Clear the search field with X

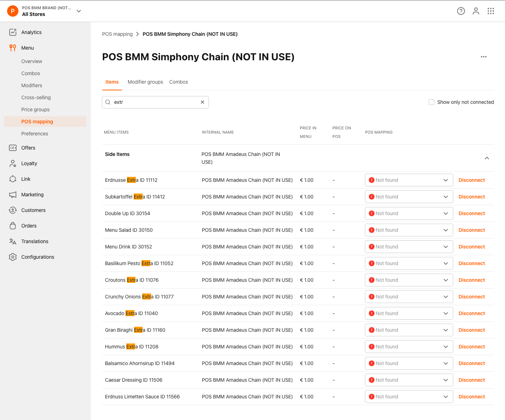click(202, 102)
